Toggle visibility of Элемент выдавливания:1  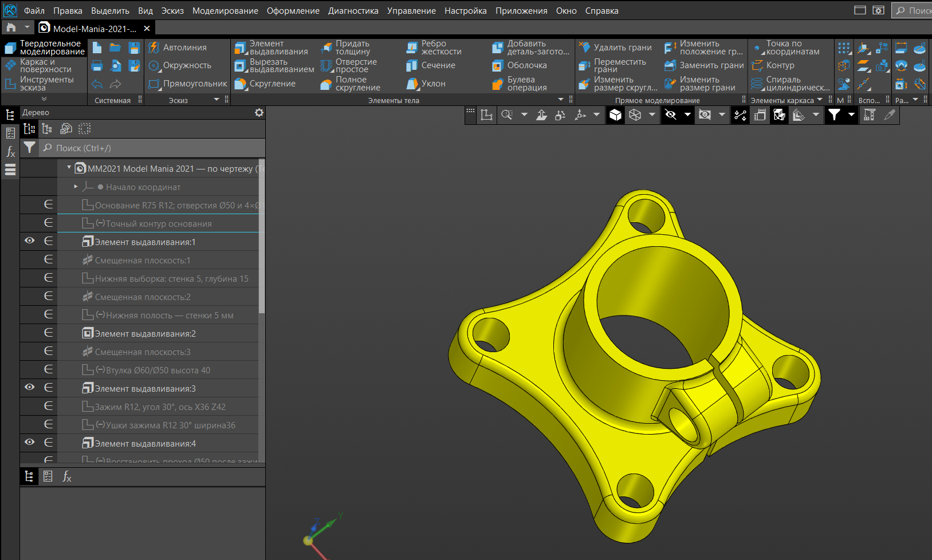click(30, 241)
